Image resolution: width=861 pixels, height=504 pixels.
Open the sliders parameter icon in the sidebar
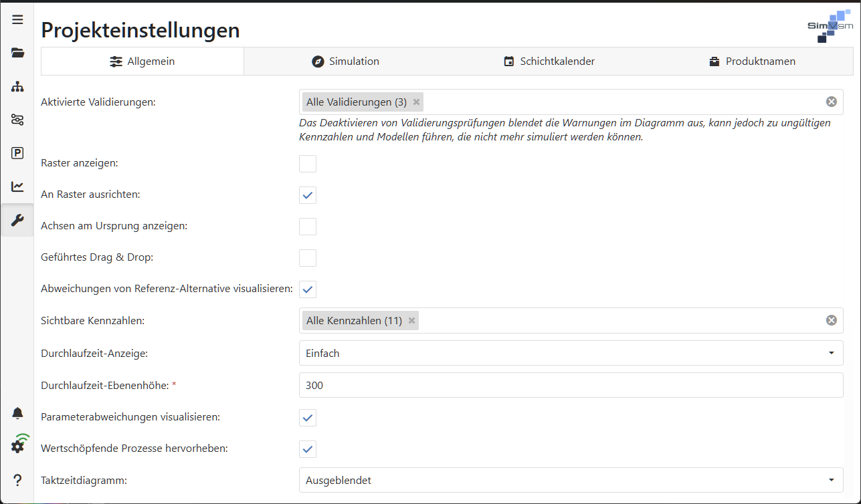(x=17, y=120)
